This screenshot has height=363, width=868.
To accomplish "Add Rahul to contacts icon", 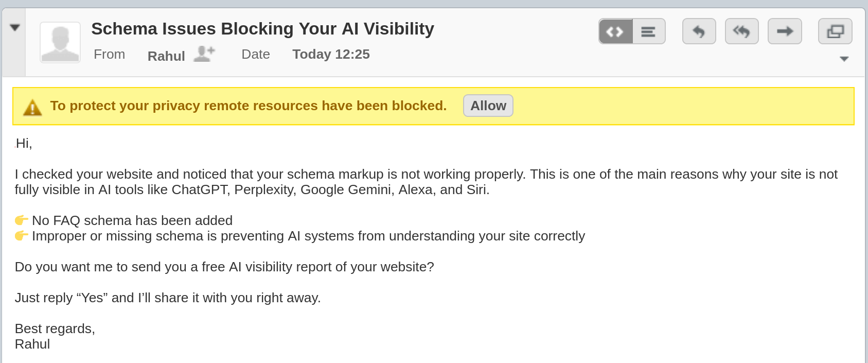I will tap(204, 54).
